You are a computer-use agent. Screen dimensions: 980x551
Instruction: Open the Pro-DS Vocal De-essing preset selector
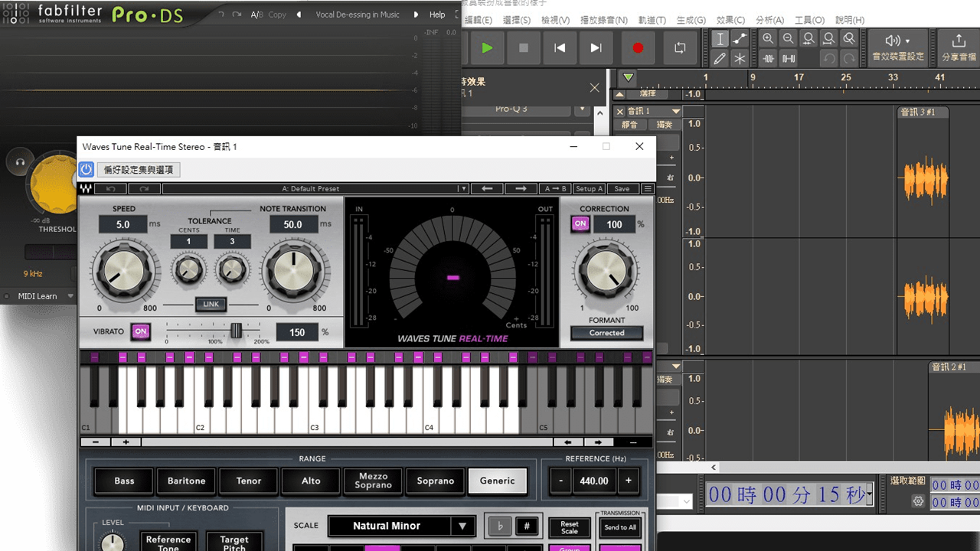(x=358, y=15)
